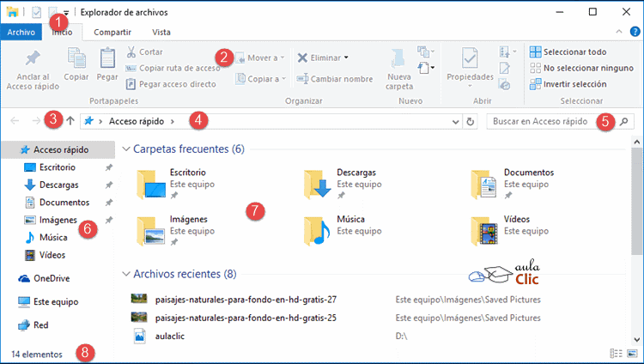This screenshot has height=364, width=644.
Task: Collapse the Carpetas frecuentes group
Action: (x=126, y=149)
